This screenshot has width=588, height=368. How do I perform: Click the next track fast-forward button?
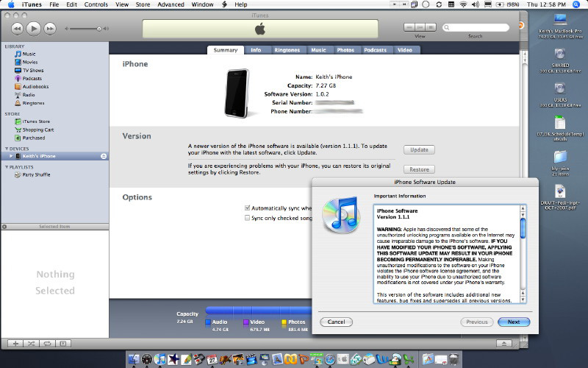tap(50, 29)
